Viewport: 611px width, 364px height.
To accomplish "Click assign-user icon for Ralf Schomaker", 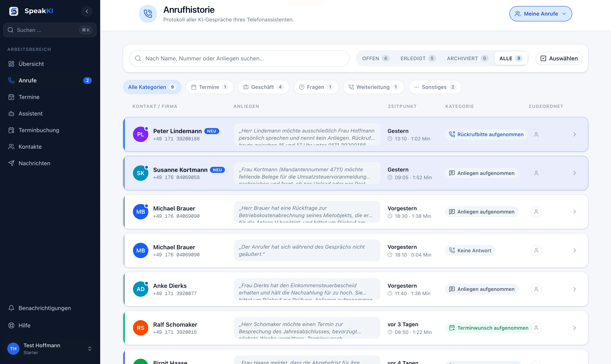I will tap(536, 328).
